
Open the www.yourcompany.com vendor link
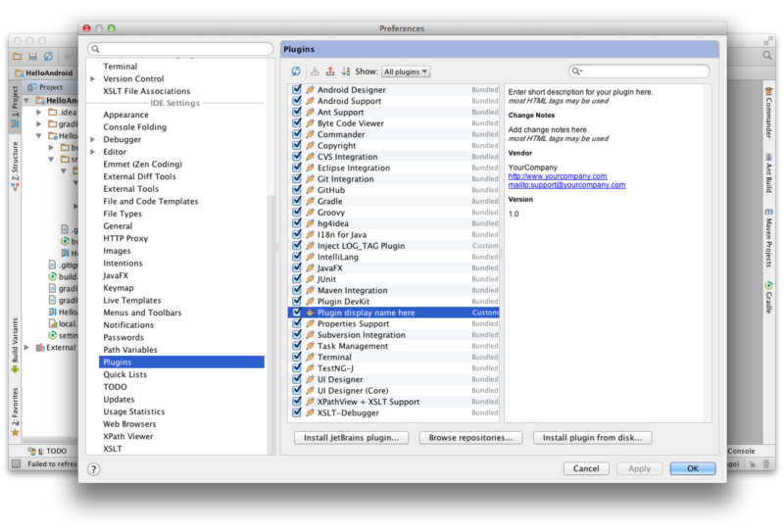point(558,176)
